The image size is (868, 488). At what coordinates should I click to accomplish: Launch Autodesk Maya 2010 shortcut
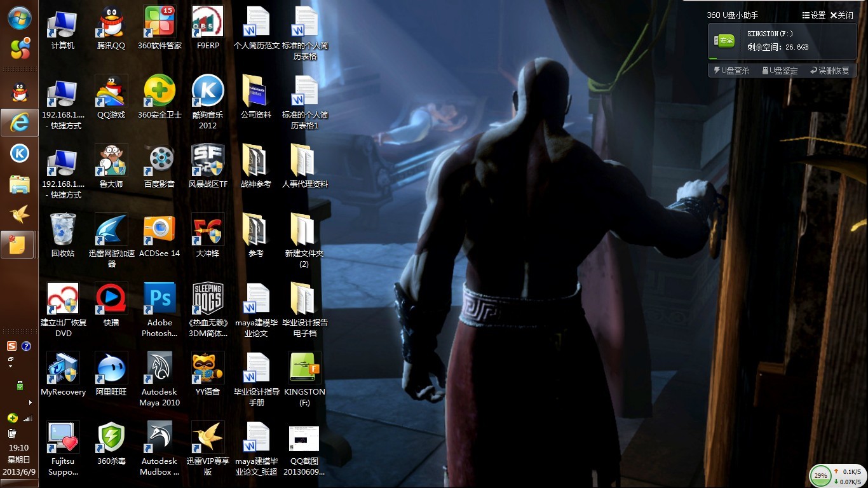(159, 379)
